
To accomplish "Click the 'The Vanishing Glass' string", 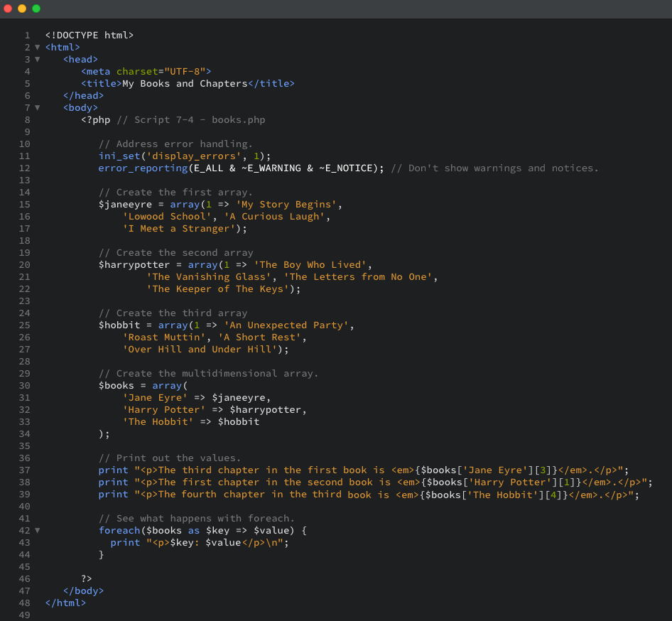I will [209, 277].
